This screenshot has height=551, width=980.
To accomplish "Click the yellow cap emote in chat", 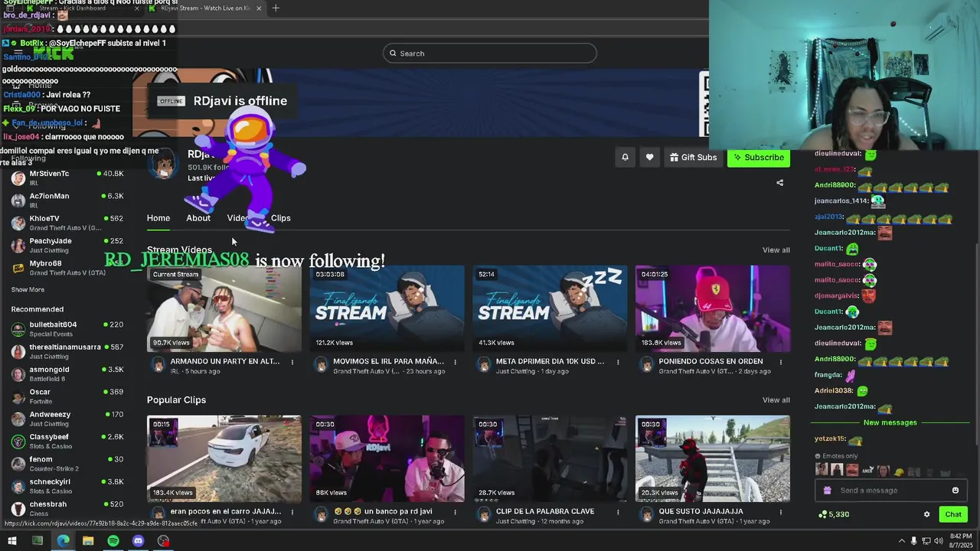I will click(x=900, y=471).
